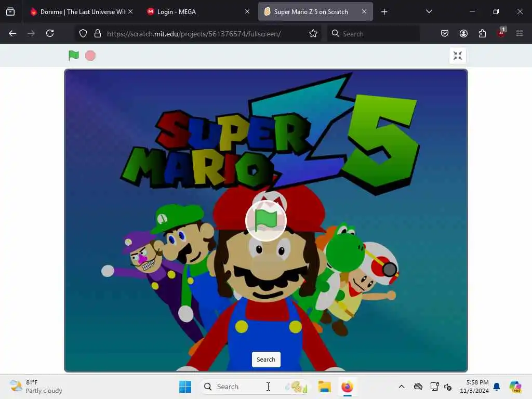Bookmark this page with the star icon
This screenshot has height=399, width=532.
313,33
